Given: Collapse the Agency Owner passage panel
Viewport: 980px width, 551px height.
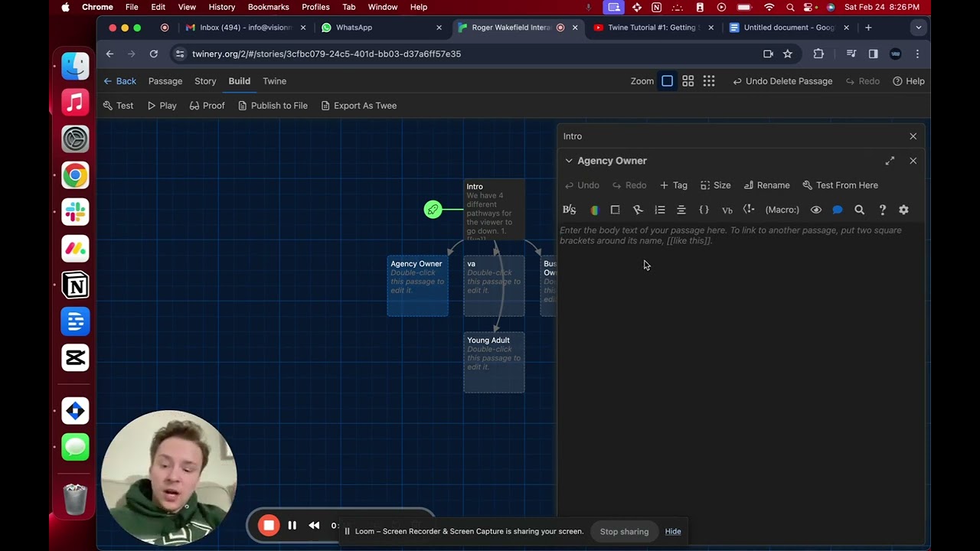Looking at the screenshot, I should tap(569, 161).
